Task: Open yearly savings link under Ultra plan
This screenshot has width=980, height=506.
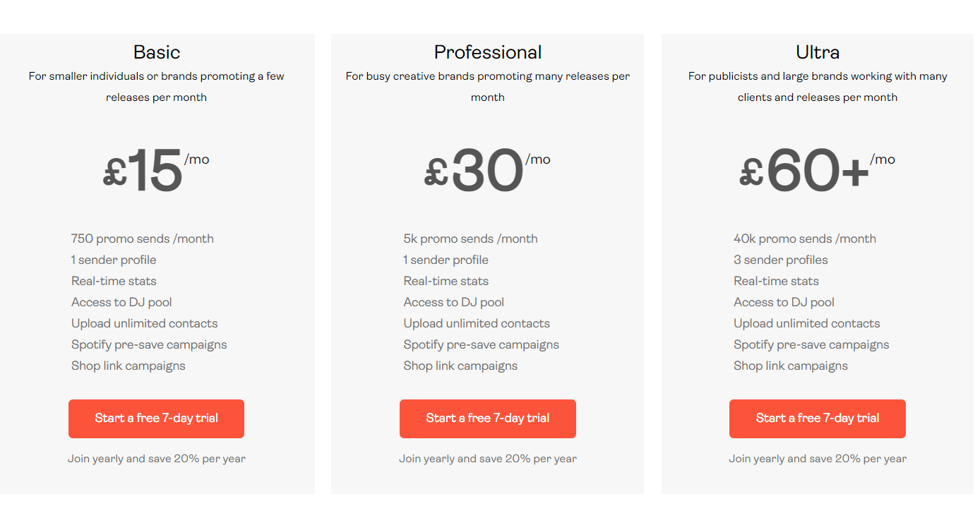Action: click(817, 458)
